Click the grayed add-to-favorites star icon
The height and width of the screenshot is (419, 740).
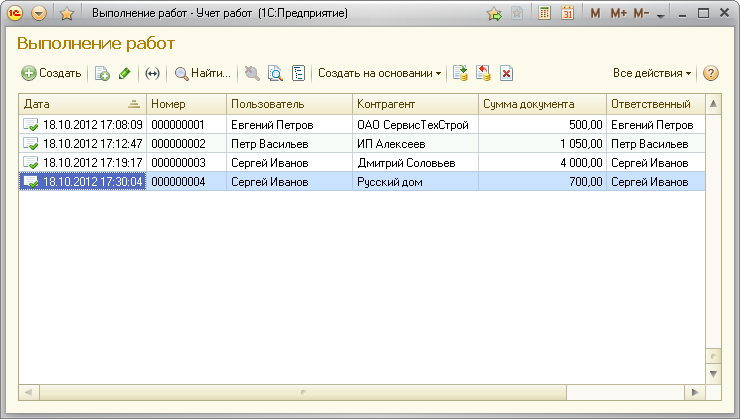click(517, 14)
